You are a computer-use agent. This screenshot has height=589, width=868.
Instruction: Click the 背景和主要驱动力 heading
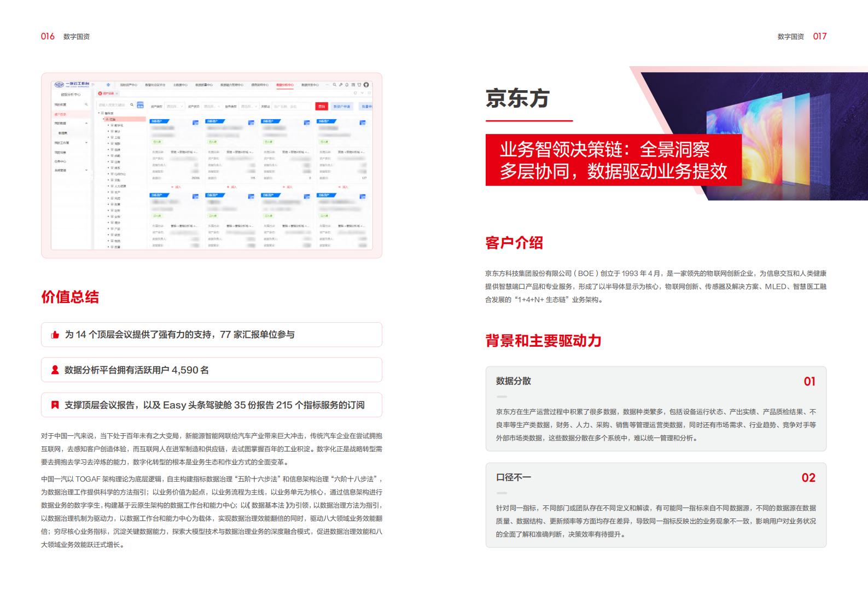coord(543,340)
